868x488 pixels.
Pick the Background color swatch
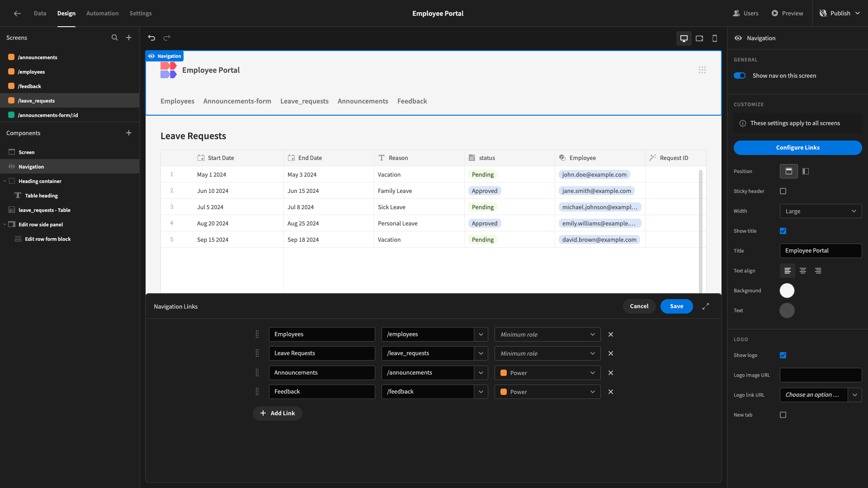point(787,291)
